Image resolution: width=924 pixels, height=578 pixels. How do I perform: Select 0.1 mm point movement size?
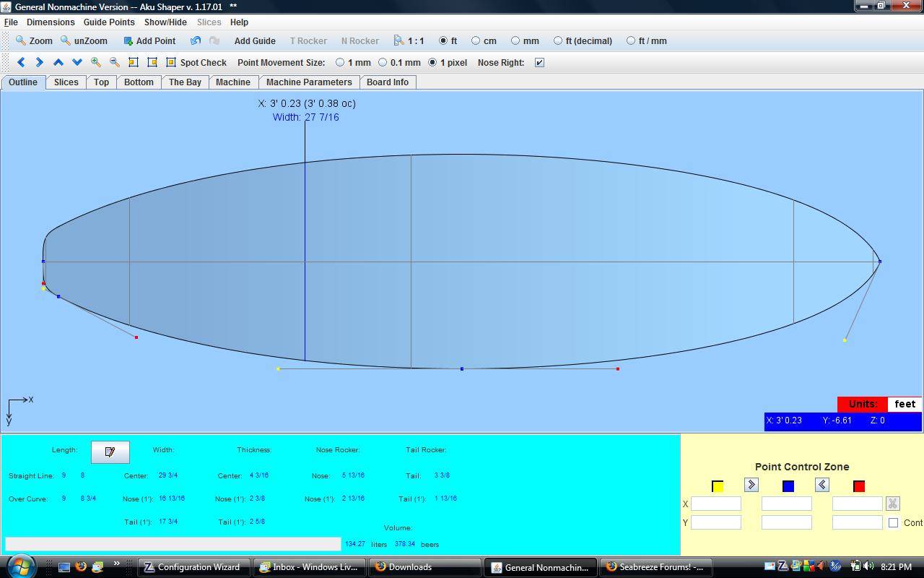pos(383,63)
